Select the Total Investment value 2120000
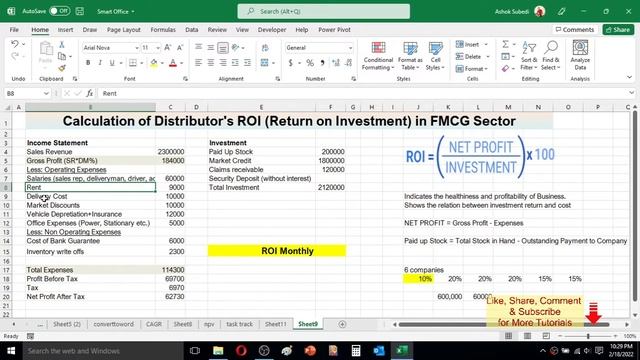The image size is (640, 360). pos(331,187)
